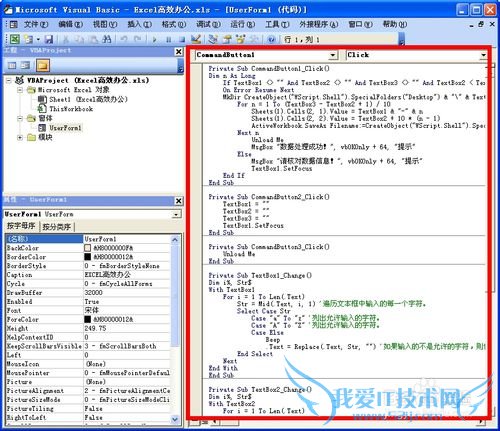Click the Redo arrow icon
The width and height of the screenshot is (500, 431).
pos(137,39)
